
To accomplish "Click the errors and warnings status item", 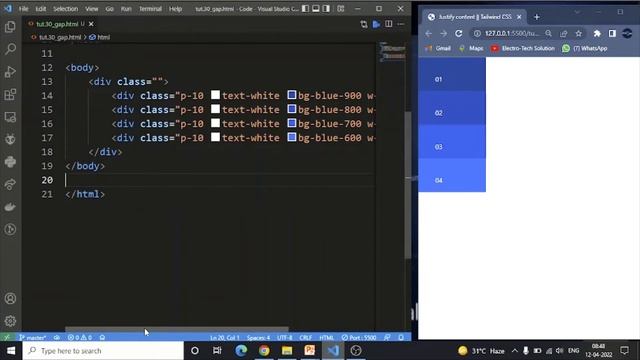I will 80,338.
